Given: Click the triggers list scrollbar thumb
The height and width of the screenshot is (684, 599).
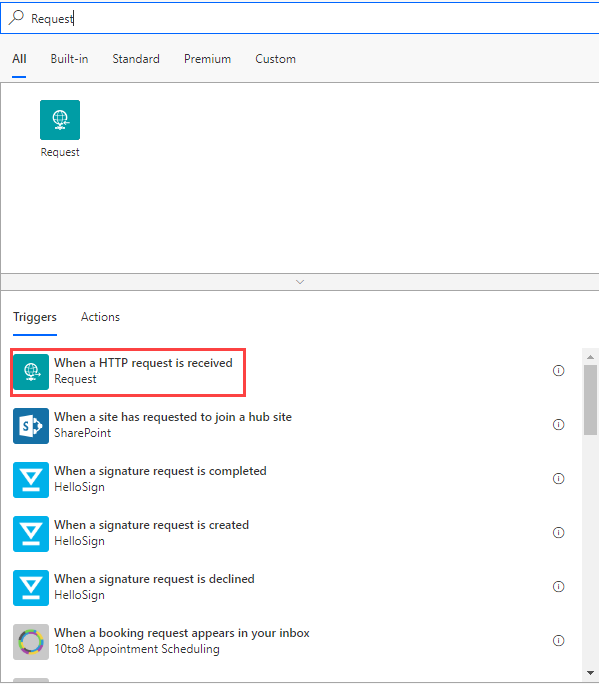Looking at the screenshot, I should 590,400.
